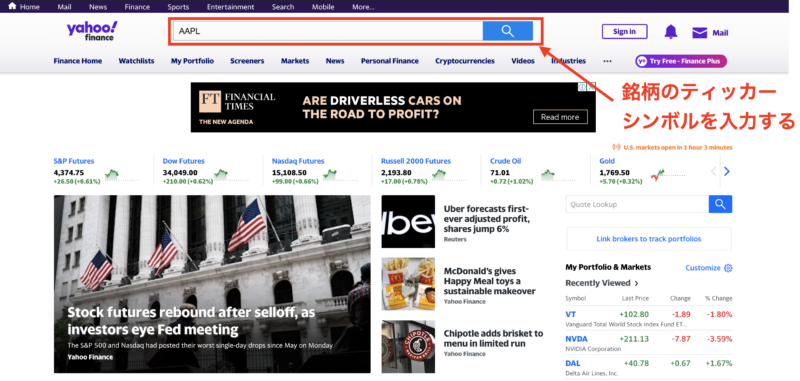Open DAL symbol link

(x=572, y=363)
